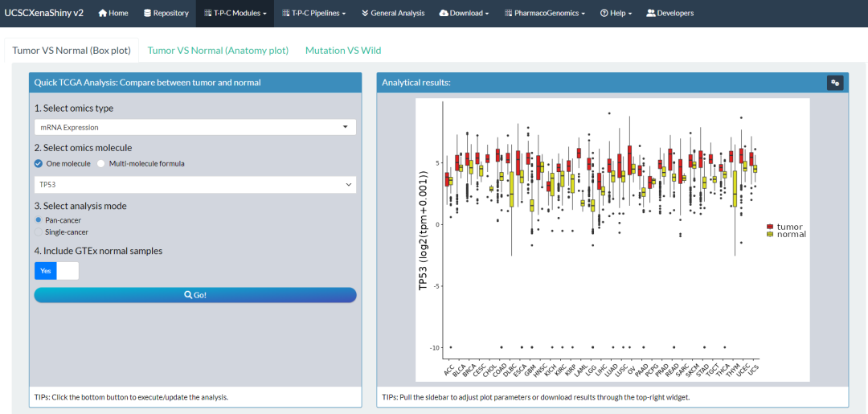Click the Repository database icon
This screenshot has width=868, height=414.
pos(147,14)
